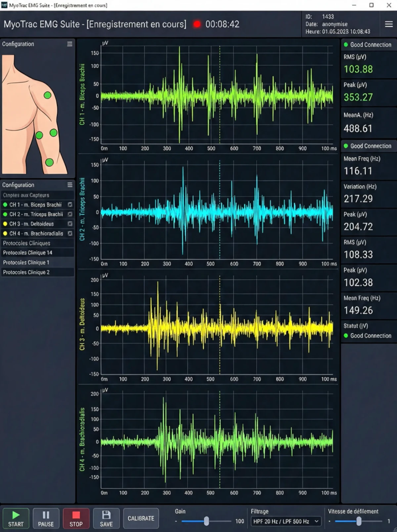
Task: Toggle the CH 2 Triceps Brachii checkbox
Action: click(70, 214)
